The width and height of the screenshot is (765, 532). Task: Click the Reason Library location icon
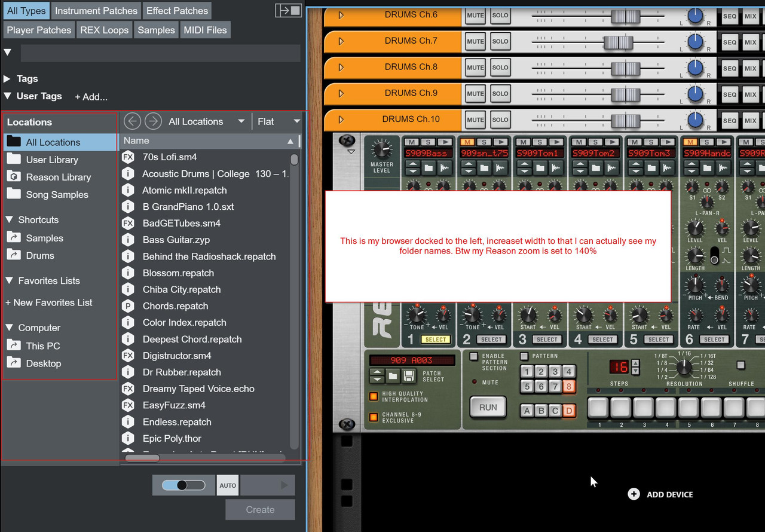tap(14, 176)
